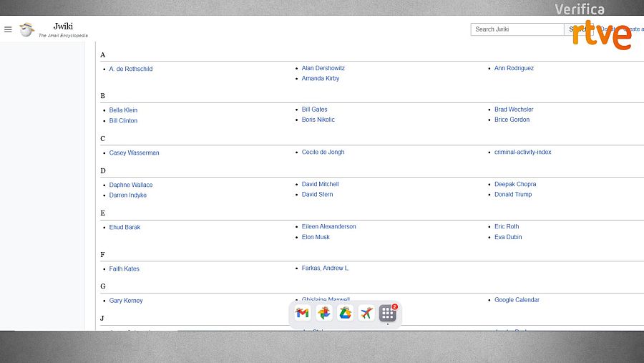
Task: Go to the Donald Trump entry
Action: [513, 194]
